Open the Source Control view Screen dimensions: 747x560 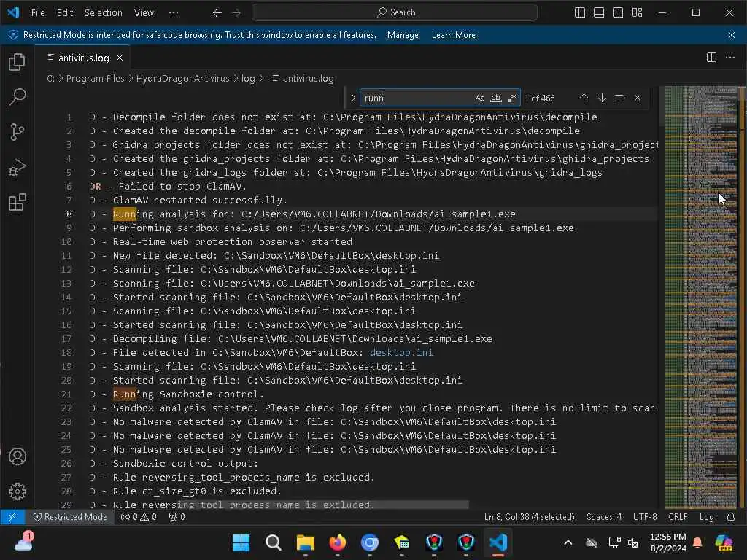coord(18,132)
